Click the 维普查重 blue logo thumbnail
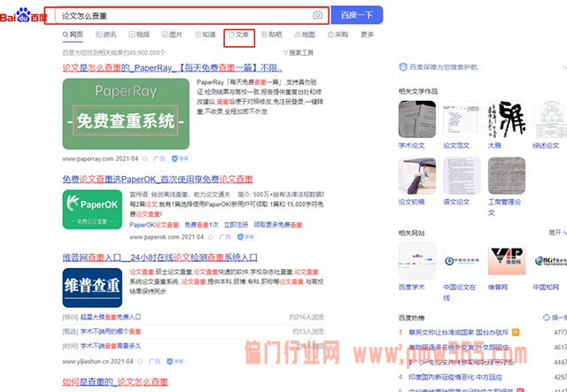The width and height of the screenshot is (567, 392). point(92,288)
